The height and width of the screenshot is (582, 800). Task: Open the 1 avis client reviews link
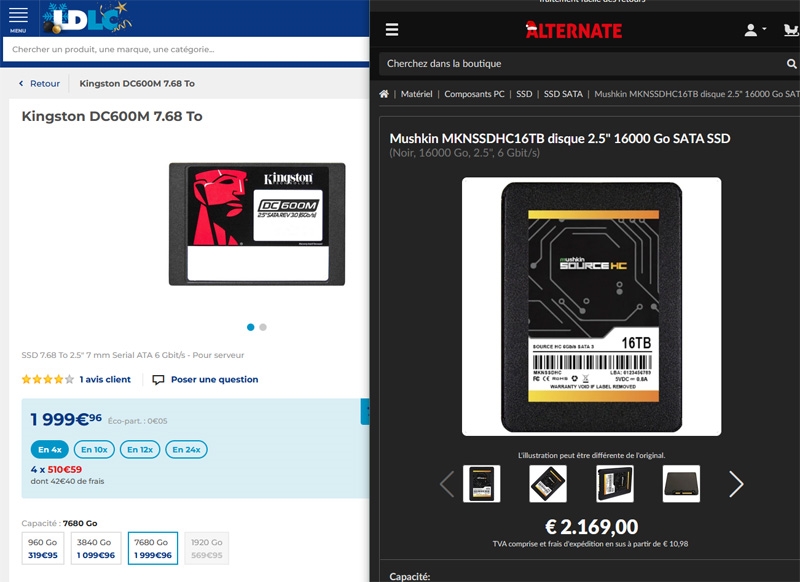[x=105, y=379]
